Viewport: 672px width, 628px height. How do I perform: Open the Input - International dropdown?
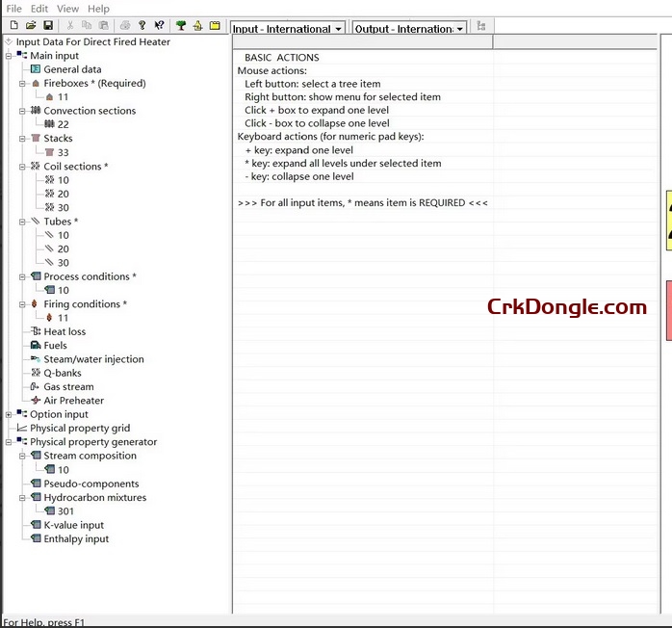(x=338, y=29)
